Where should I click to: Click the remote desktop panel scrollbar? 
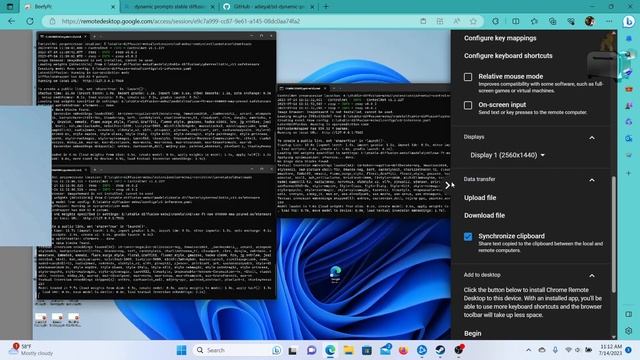pyautogui.click(x=613, y=234)
